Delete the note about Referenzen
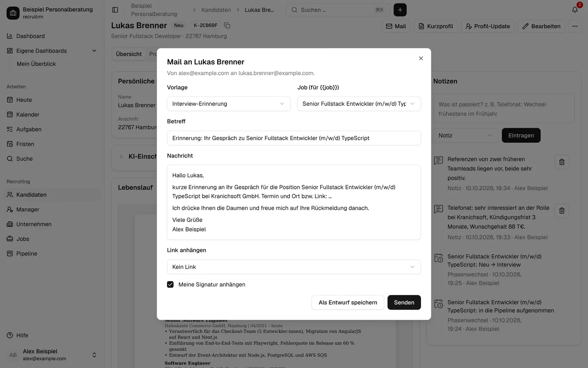This screenshot has height=368, width=588. click(562, 162)
